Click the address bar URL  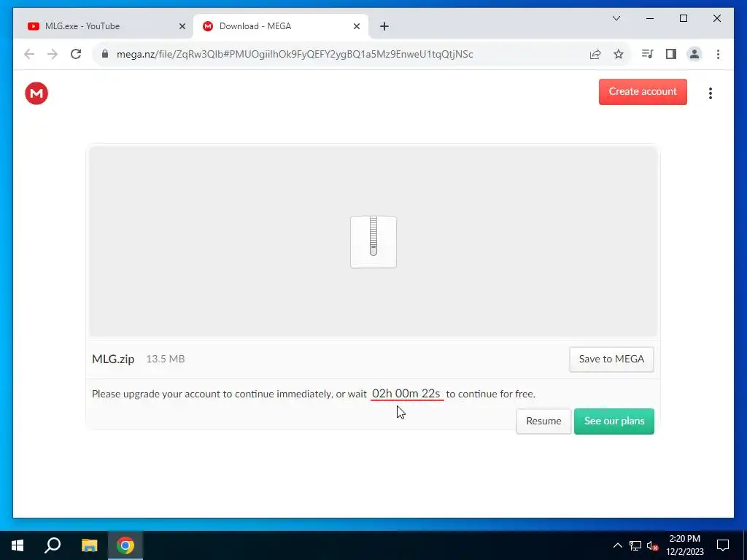(295, 54)
